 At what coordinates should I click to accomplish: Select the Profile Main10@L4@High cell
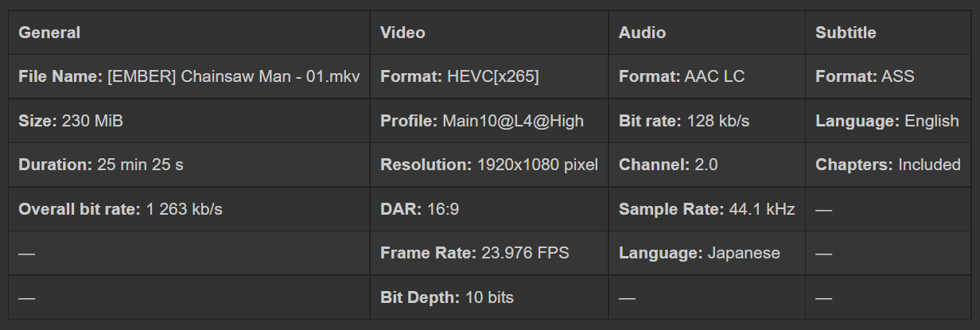(x=482, y=121)
